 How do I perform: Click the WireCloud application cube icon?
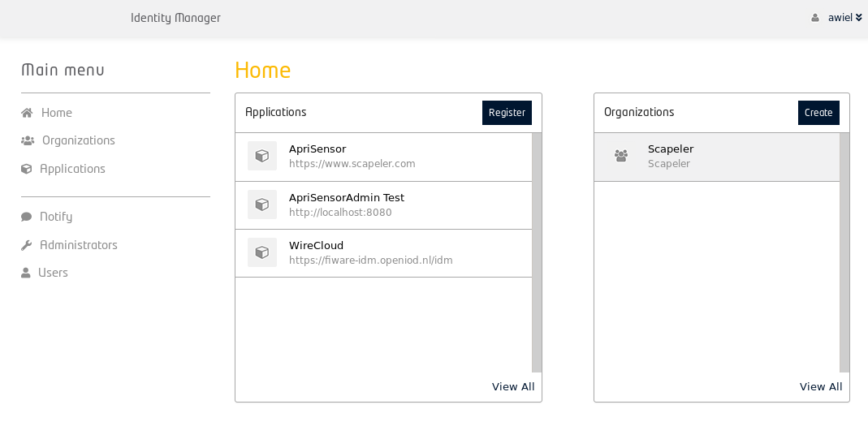tap(261, 252)
